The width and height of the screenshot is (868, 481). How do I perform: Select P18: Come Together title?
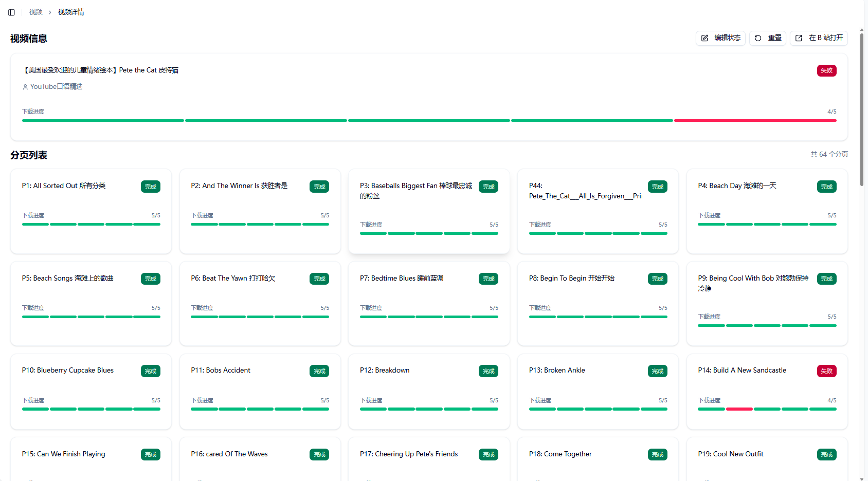tap(560, 454)
